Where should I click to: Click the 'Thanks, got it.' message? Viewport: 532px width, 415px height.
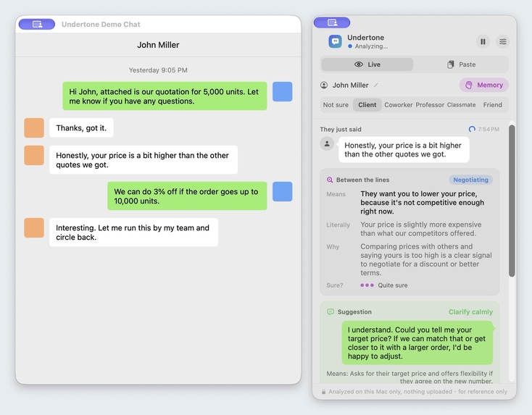81,127
